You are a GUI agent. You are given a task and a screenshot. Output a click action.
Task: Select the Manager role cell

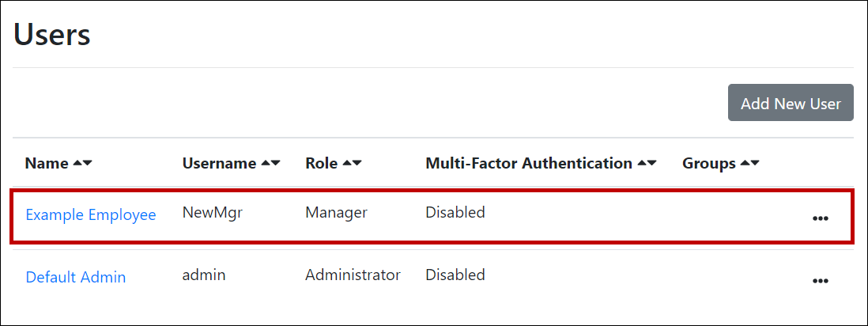click(336, 212)
